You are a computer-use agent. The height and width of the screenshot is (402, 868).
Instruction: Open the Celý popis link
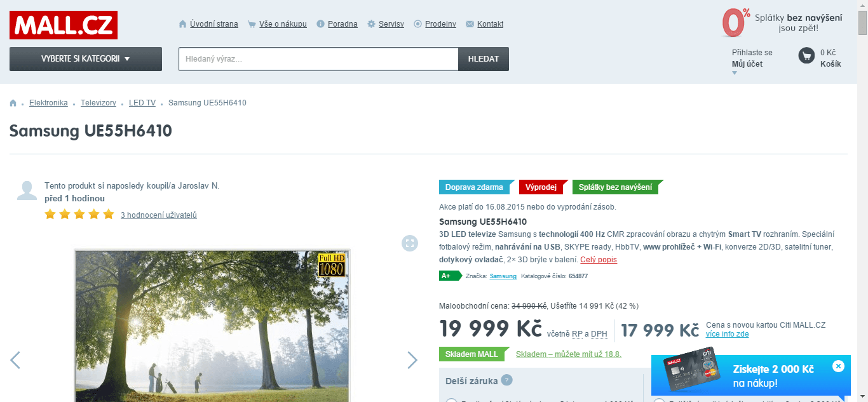click(599, 260)
